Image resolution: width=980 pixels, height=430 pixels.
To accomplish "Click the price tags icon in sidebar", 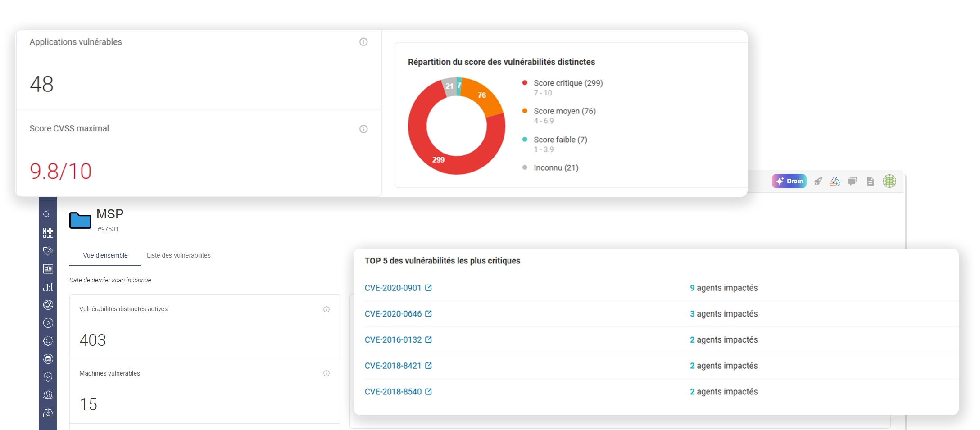I will pyautogui.click(x=48, y=251).
